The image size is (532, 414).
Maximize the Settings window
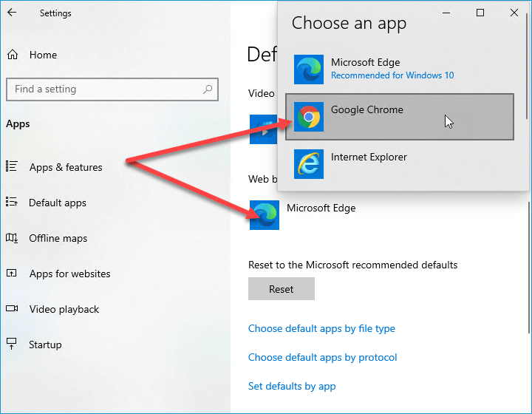(x=480, y=13)
